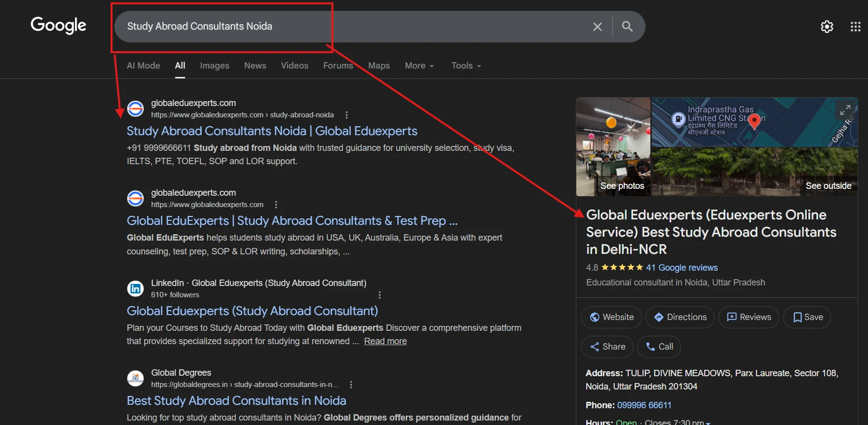
Task: Click the Share button
Action: point(607,347)
